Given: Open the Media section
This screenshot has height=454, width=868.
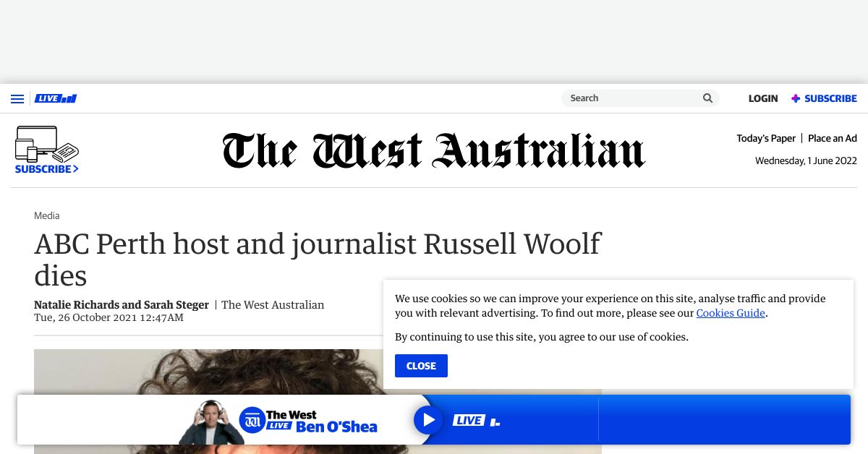Looking at the screenshot, I should tap(46, 215).
